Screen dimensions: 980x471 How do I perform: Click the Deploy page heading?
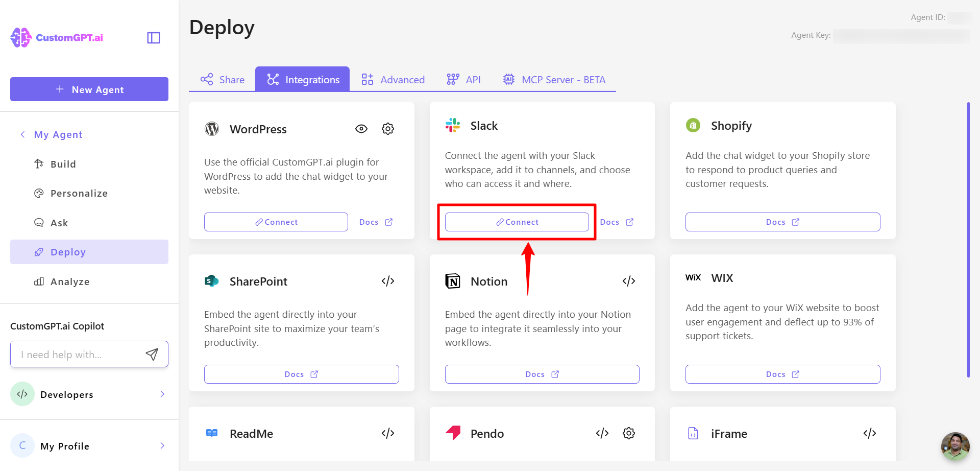coord(222,28)
